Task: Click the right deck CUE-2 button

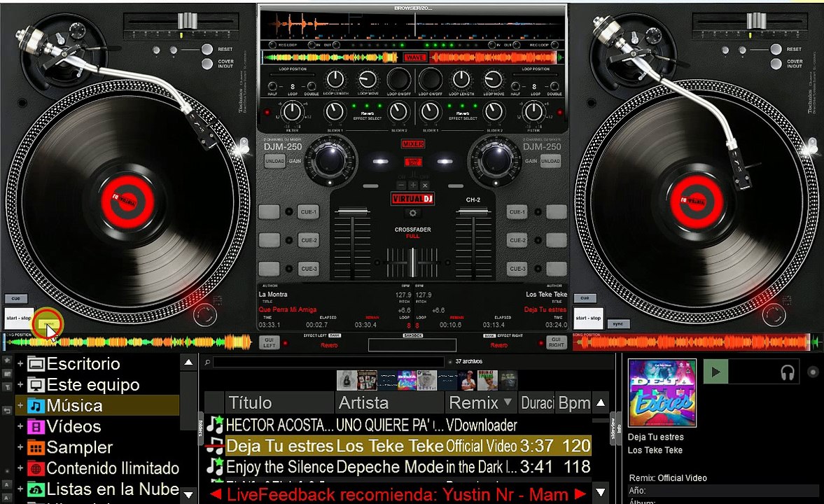Action: [517, 240]
